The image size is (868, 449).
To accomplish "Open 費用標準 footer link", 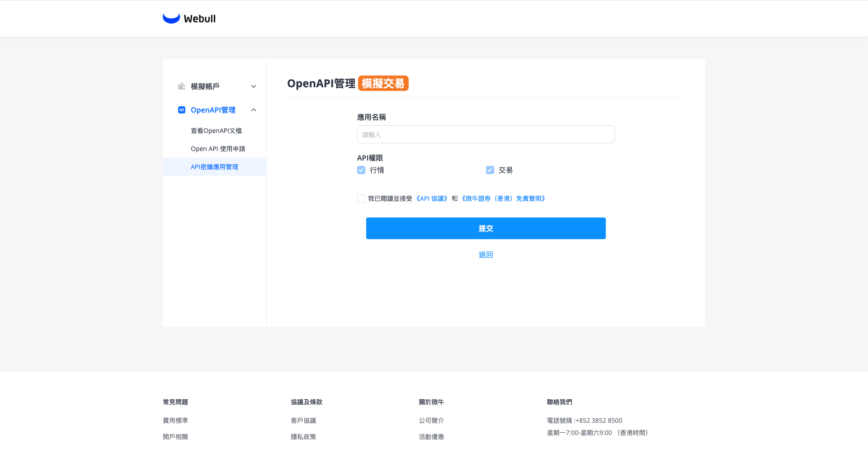I will click(x=175, y=421).
